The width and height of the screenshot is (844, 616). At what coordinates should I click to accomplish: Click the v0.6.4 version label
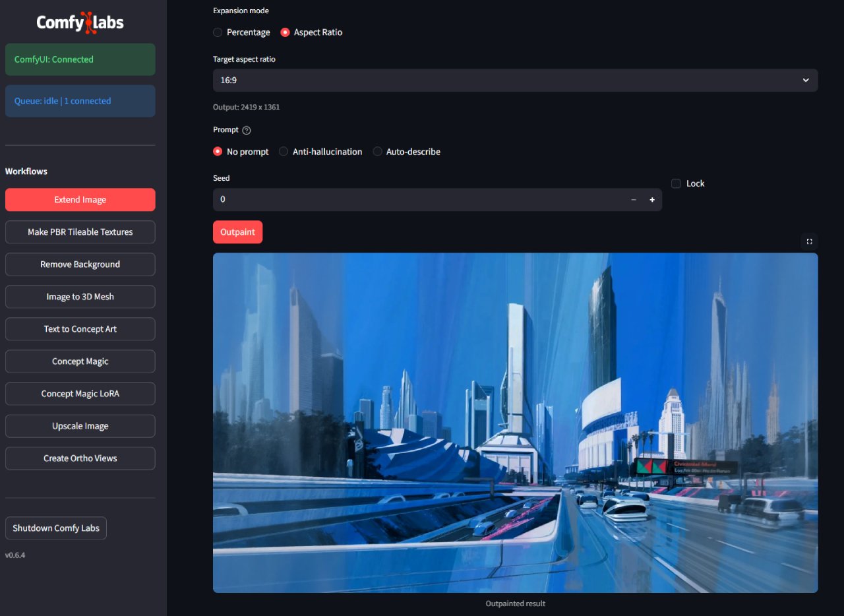[15, 555]
